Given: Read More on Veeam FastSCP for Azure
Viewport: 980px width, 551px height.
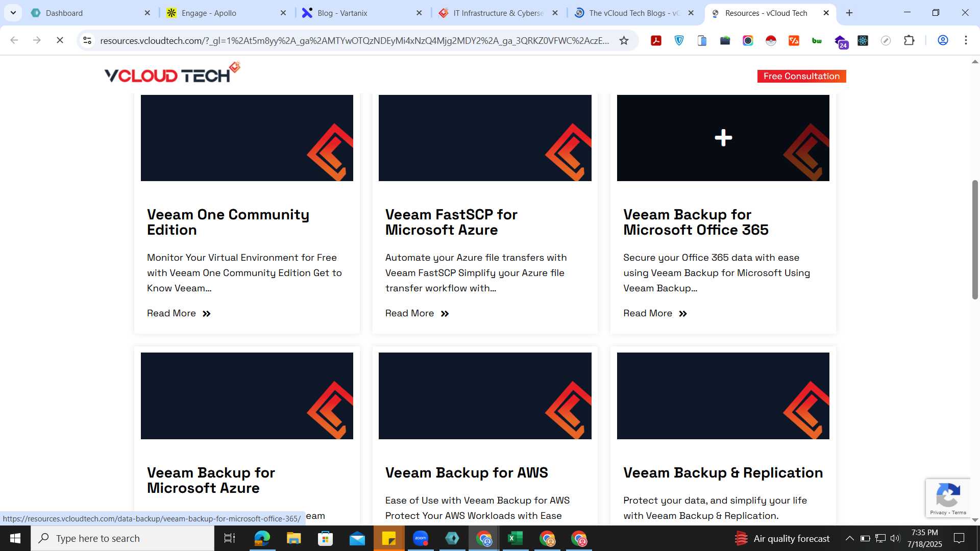Looking at the screenshot, I should click(x=417, y=313).
